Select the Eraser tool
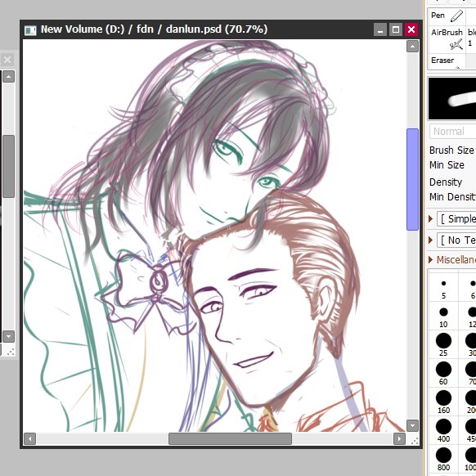The image size is (476, 476). tap(447, 61)
